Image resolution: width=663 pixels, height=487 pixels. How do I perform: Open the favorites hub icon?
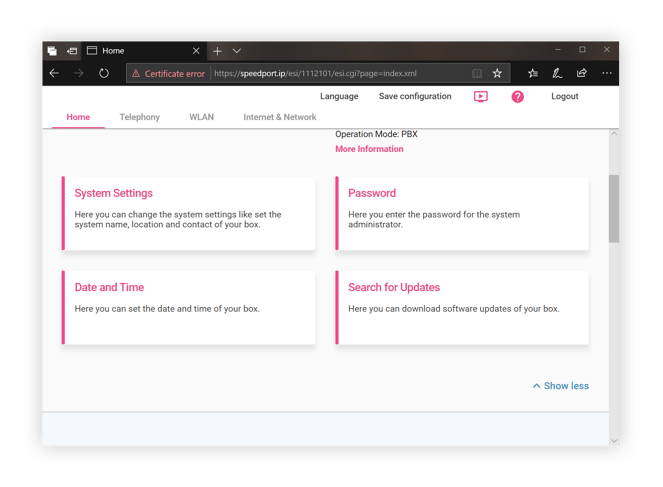pos(533,73)
